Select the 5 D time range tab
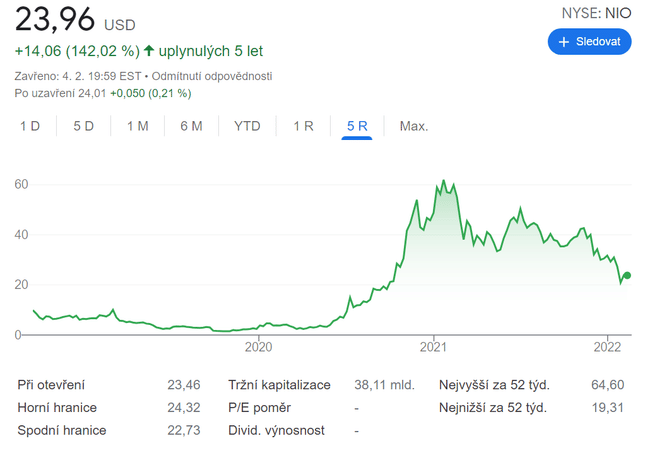The height and width of the screenshot is (458, 650). (x=83, y=126)
